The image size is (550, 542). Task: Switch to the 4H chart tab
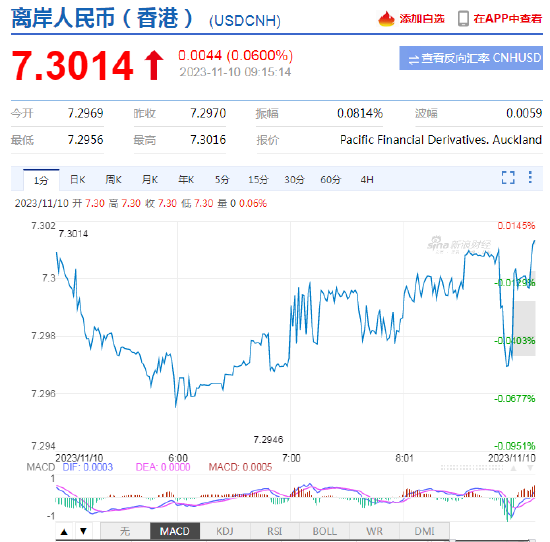click(367, 180)
